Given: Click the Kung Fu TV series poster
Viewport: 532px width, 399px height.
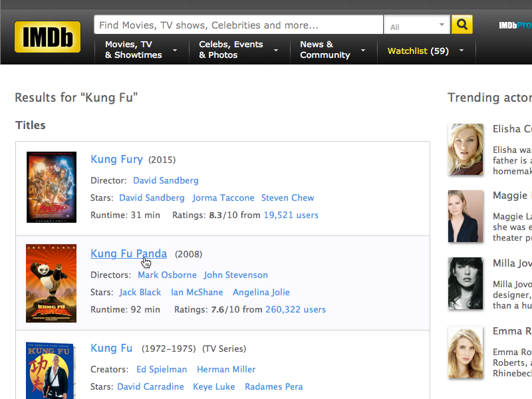Looking at the screenshot, I should [x=51, y=370].
